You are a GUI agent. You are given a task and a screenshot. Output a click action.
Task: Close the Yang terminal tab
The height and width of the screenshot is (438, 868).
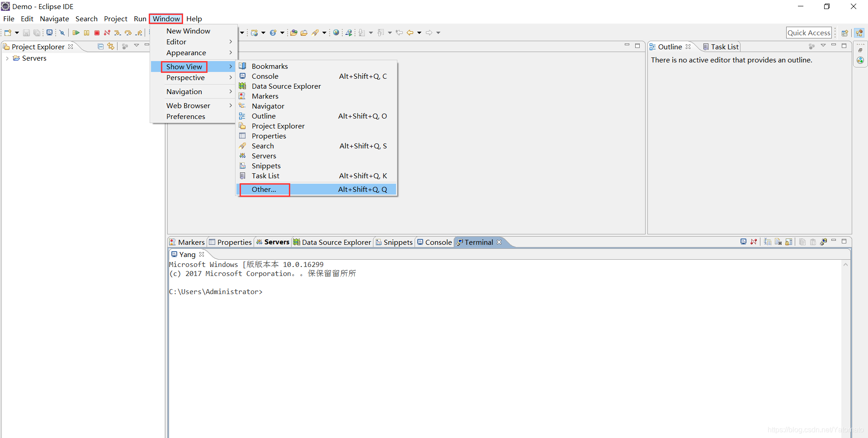click(202, 254)
